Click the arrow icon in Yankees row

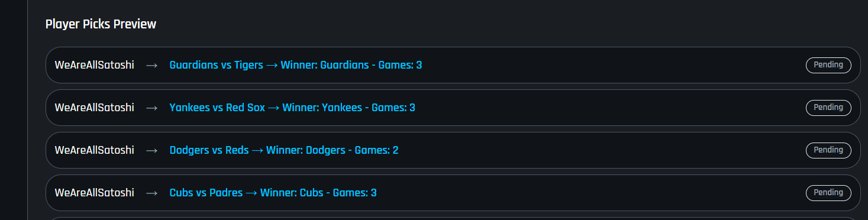click(x=151, y=108)
